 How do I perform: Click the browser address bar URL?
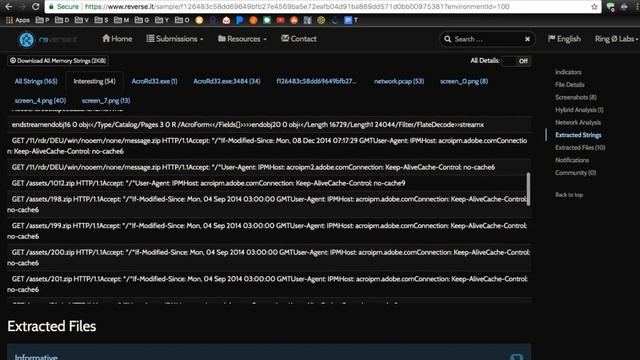pyautogui.click(x=297, y=7)
